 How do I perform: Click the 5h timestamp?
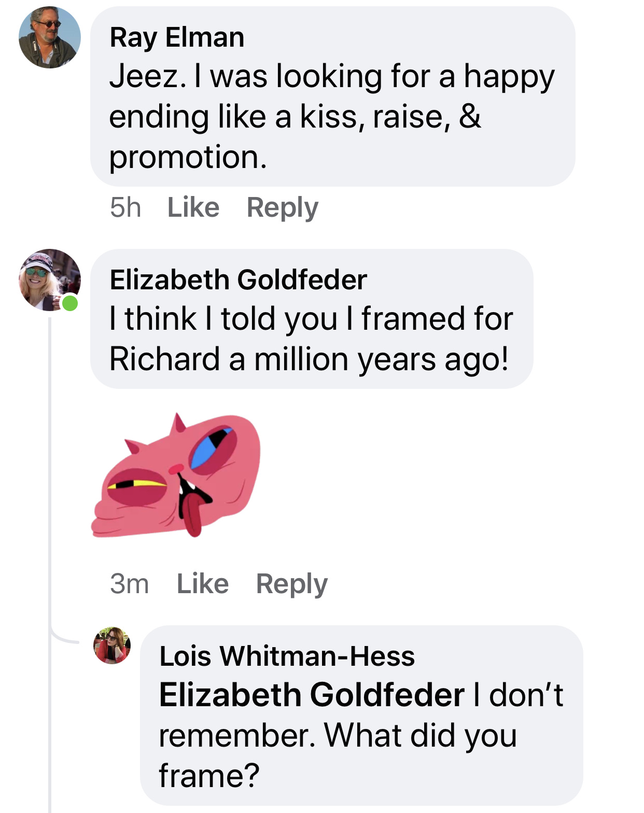[125, 207]
